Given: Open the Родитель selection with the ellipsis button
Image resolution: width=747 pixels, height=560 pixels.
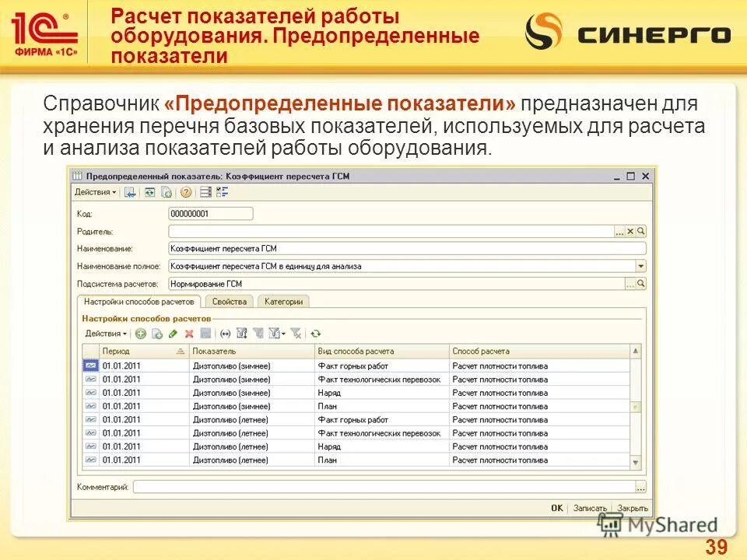Looking at the screenshot, I should 619,230.
